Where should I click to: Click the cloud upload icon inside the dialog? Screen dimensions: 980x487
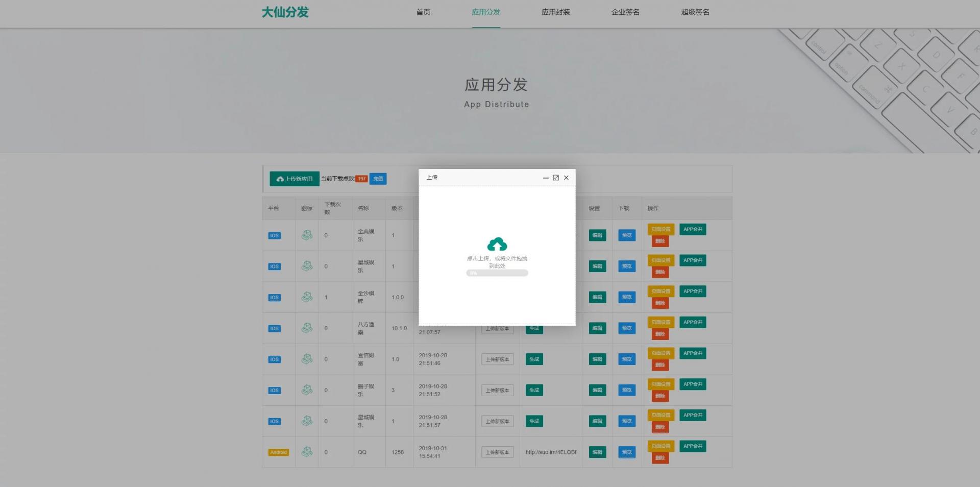497,244
